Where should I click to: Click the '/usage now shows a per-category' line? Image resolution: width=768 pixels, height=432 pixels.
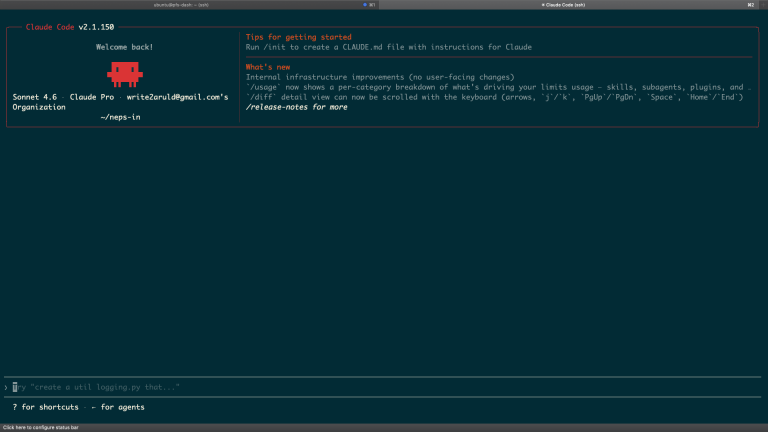coord(498,87)
